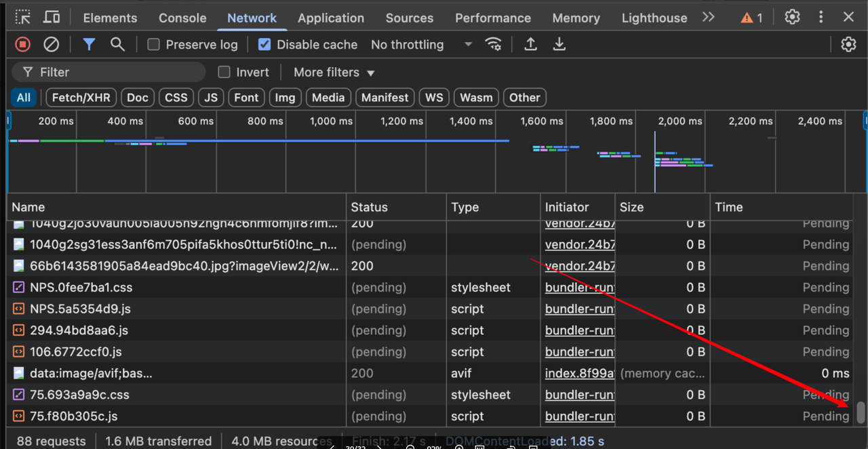
Task: Disable the Disable cache option
Action: click(x=264, y=44)
